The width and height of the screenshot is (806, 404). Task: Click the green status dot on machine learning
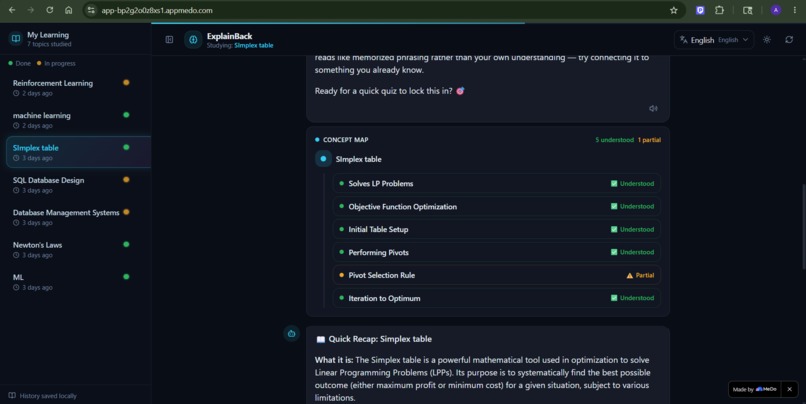pyautogui.click(x=126, y=115)
